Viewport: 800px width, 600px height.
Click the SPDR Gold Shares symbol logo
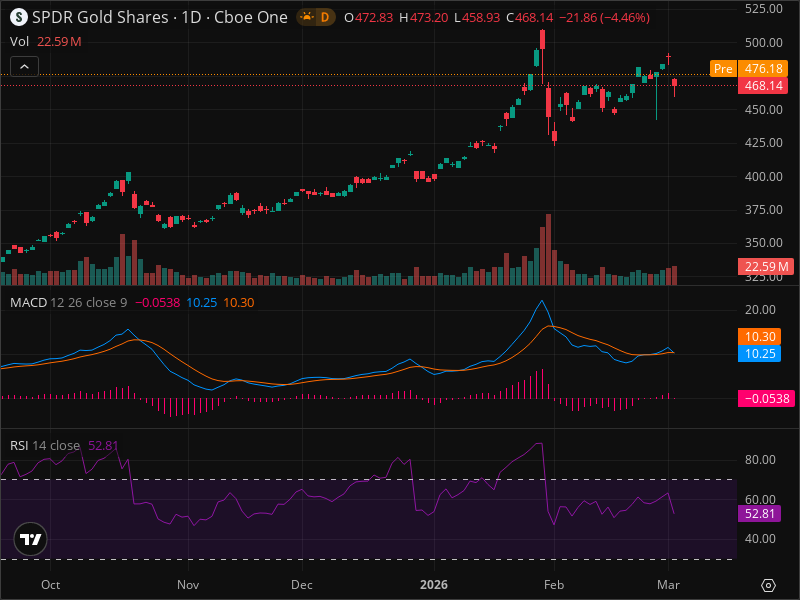coord(19,17)
